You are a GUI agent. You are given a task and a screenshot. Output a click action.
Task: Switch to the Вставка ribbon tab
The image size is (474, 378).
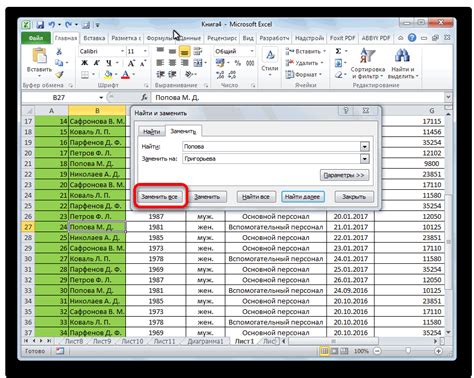pyautogui.click(x=94, y=38)
